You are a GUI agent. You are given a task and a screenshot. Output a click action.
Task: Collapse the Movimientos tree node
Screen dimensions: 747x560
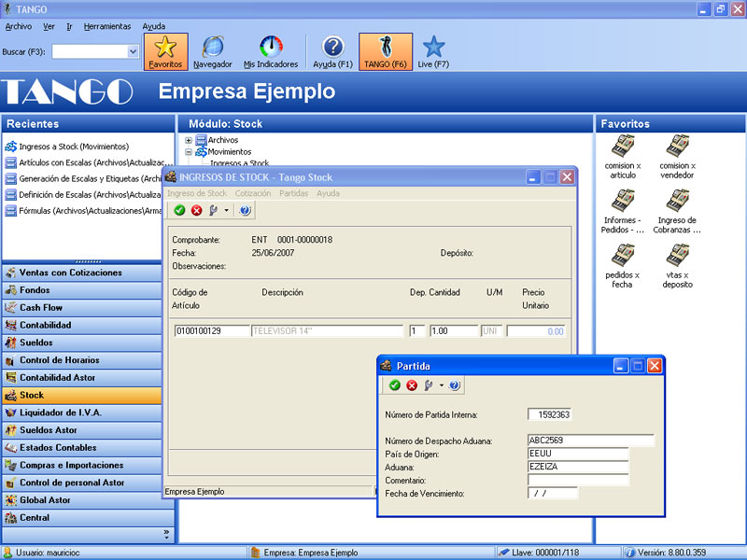click(189, 151)
